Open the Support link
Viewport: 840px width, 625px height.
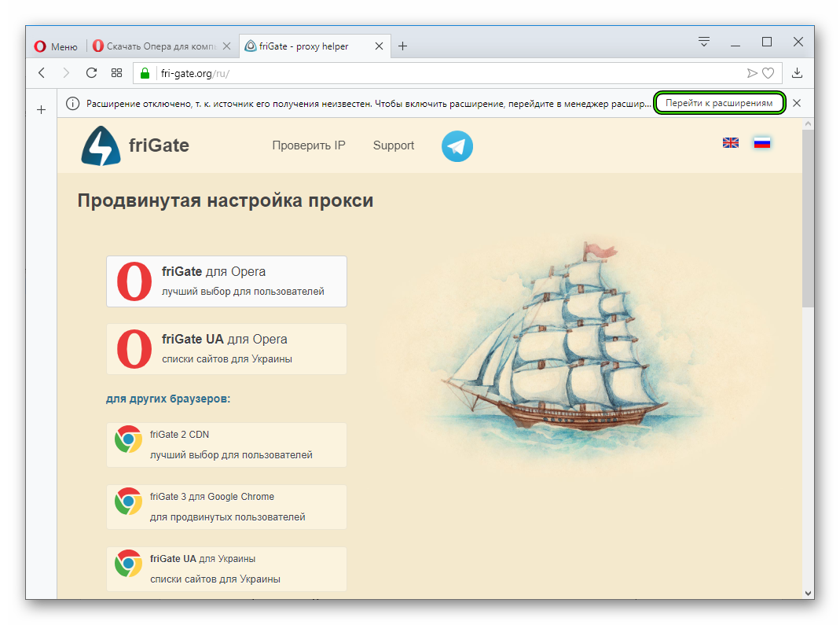394,145
